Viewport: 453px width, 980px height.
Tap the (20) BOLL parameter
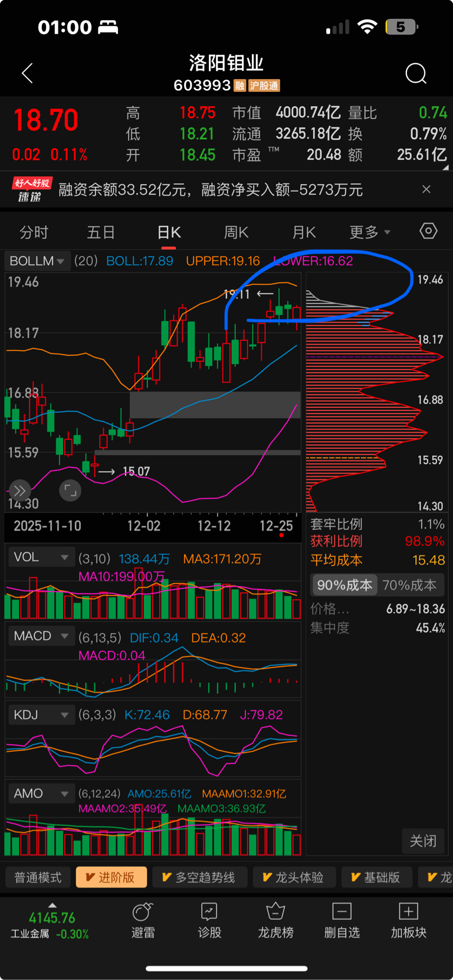pos(86,261)
